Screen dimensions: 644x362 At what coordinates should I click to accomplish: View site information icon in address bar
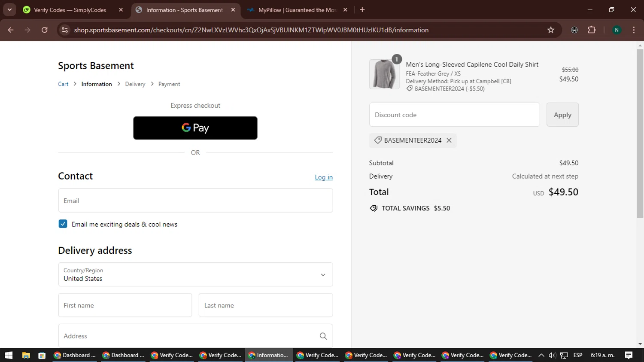pyautogui.click(x=65, y=30)
